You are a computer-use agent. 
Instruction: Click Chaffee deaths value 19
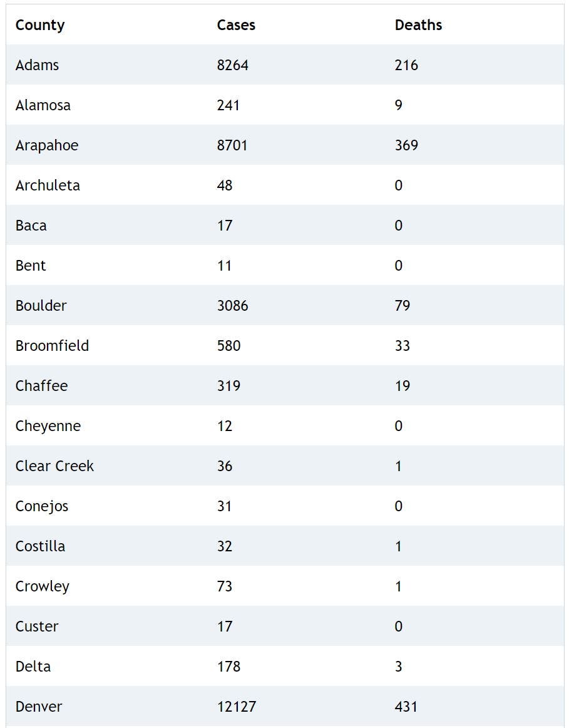coord(402,386)
